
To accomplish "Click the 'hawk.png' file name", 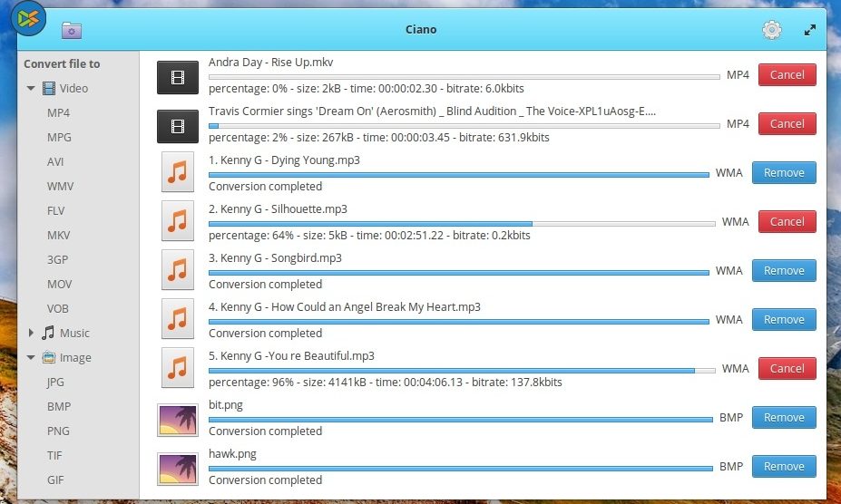I will 232,454.
